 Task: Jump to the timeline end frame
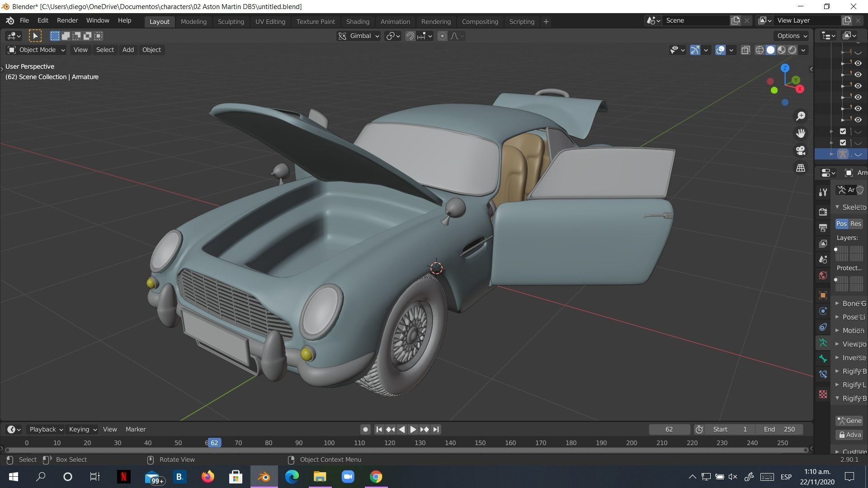(x=436, y=429)
